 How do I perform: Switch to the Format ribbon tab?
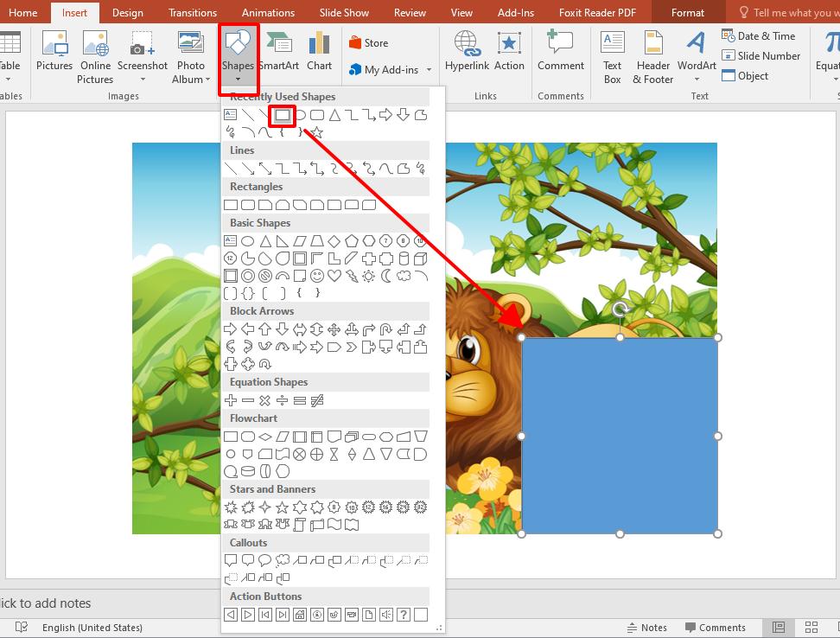click(x=687, y=12)
